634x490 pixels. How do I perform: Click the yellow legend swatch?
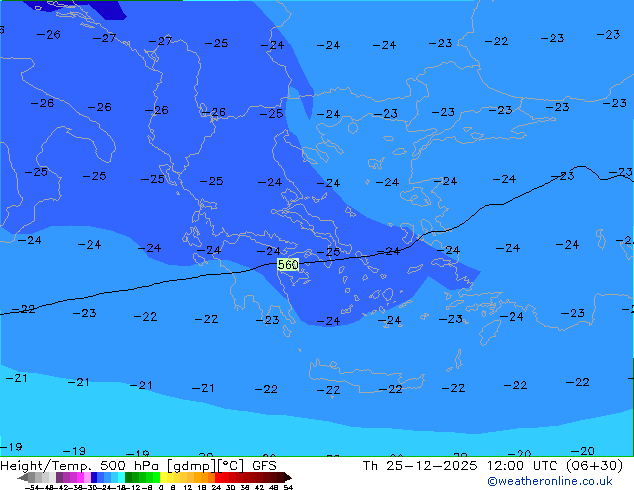click(x=163, y=477)
